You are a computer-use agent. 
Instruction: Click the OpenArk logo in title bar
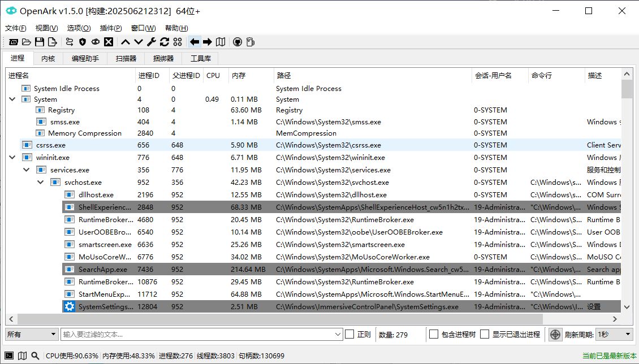pos(11,11)
